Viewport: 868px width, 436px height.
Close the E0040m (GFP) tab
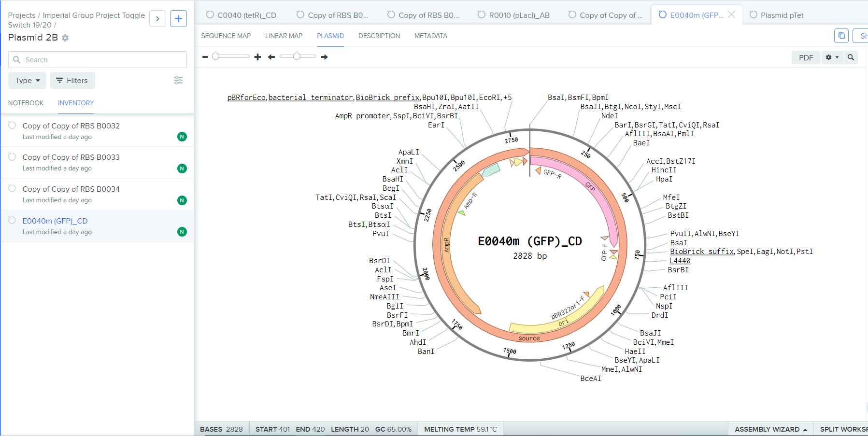pos(732,14)
